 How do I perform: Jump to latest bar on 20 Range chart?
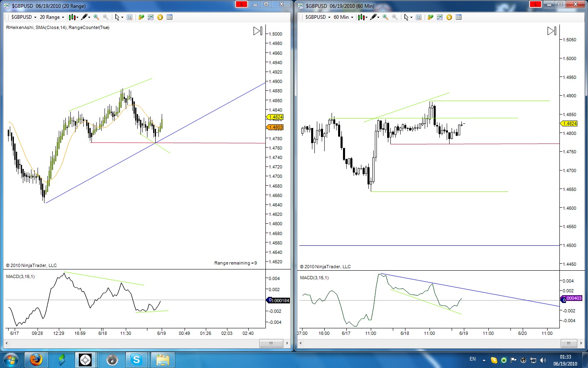click(x=258, y=31)
